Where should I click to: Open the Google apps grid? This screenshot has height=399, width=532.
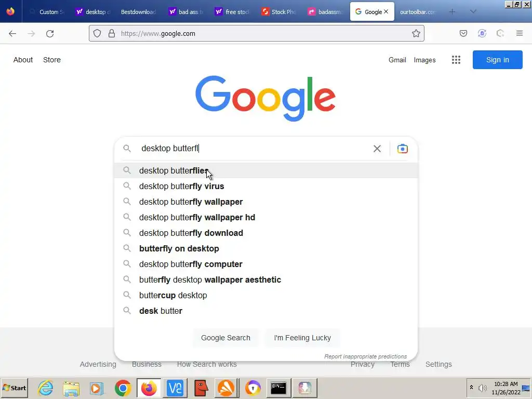click(456, 60)
